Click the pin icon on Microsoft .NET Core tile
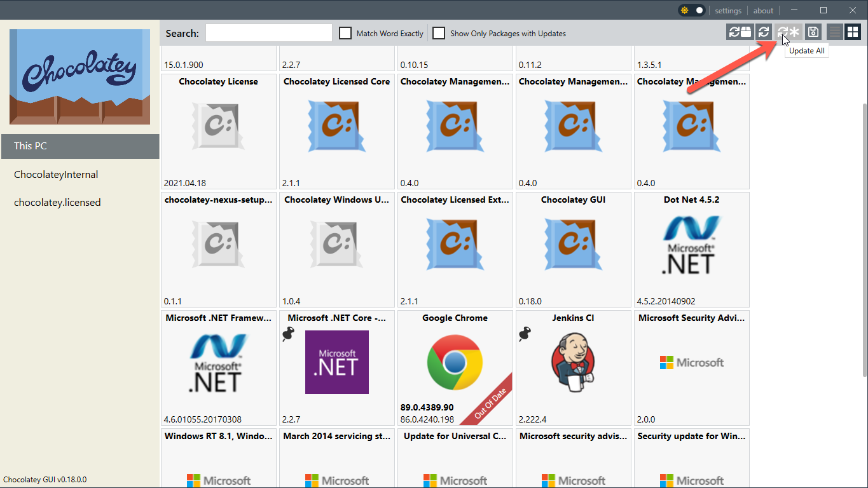 point(289,334)
